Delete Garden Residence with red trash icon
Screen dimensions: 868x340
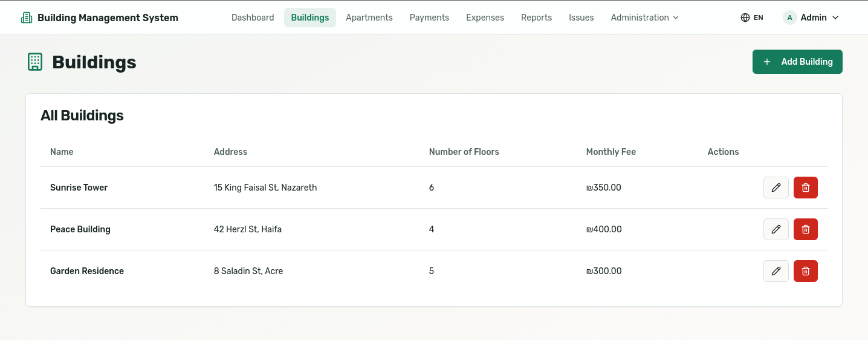[805, 271]
